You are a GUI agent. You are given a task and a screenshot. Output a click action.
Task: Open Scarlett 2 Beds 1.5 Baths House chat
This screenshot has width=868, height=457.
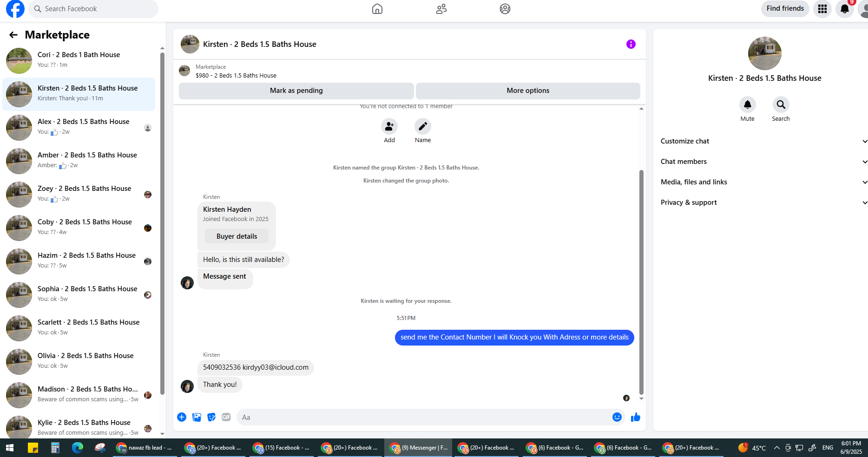click(79, 328)
